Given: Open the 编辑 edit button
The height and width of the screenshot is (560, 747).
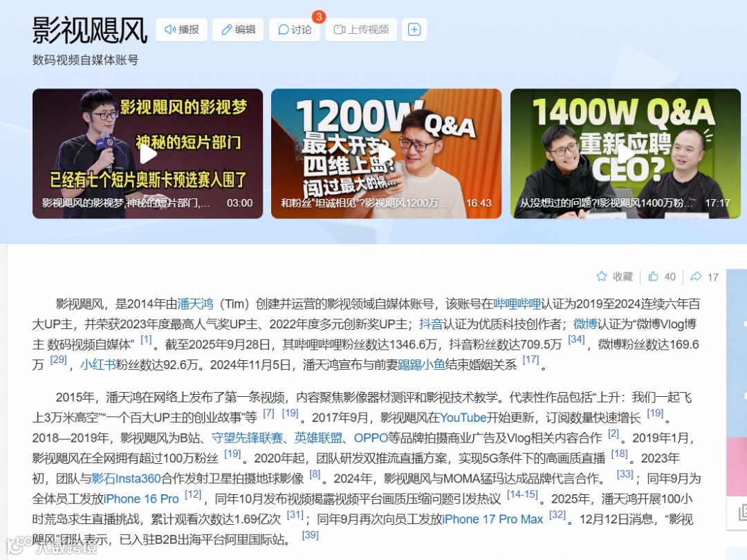Looking at the screenshot, I should point(238,30).
